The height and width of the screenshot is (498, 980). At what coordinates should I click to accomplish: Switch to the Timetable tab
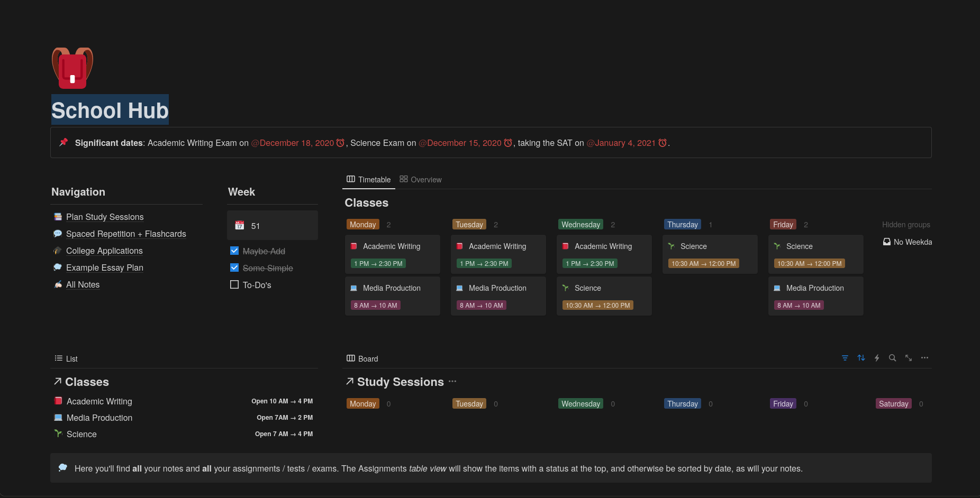pos(369,179)
